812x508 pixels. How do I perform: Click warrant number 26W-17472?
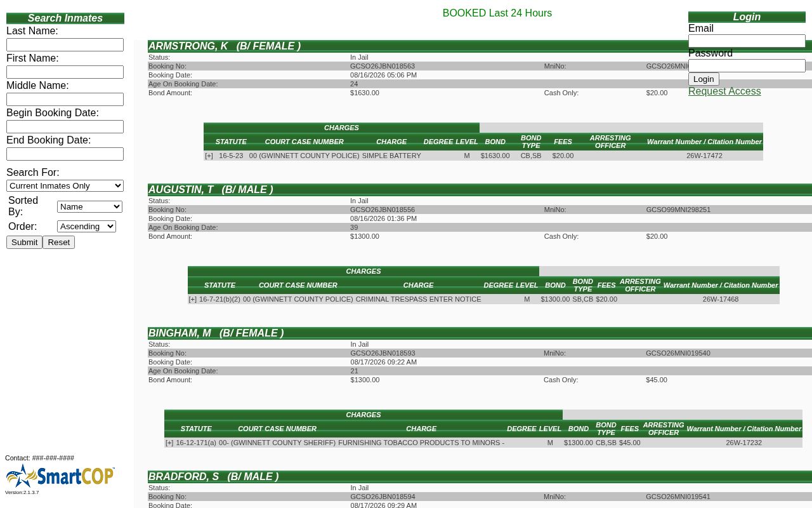click(x=704, y=156)
